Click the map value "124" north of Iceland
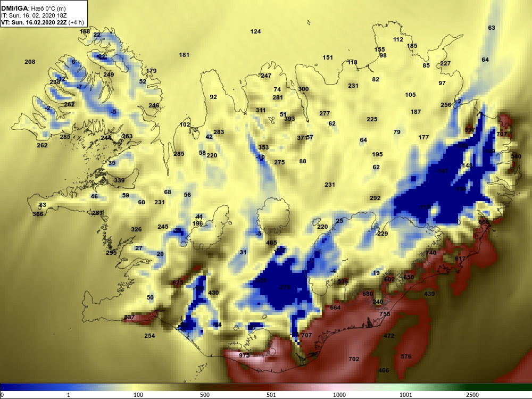This screenshot has height=399, width=532. click(x=255, y=31)
